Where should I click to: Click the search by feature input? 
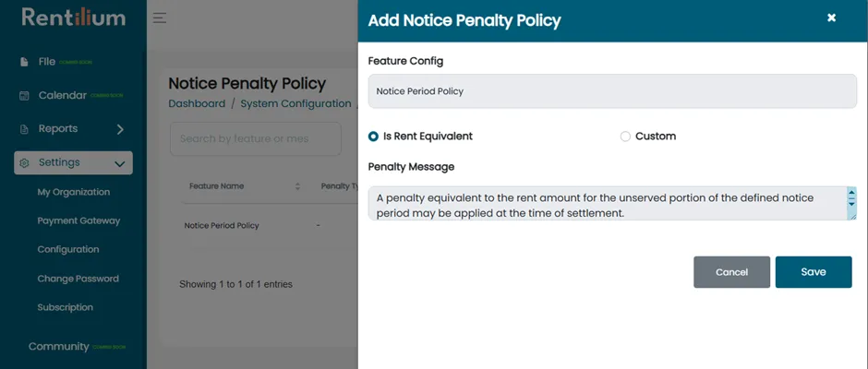(x=256, y=139)
